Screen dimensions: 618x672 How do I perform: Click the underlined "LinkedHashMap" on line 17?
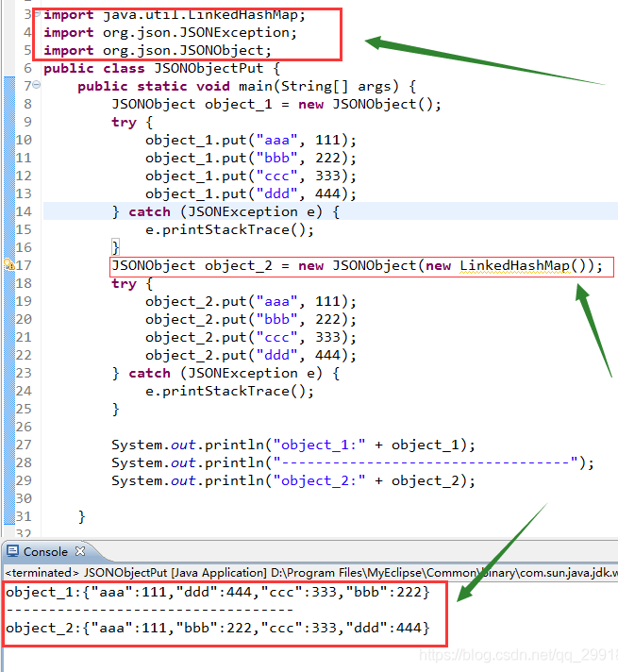click(x=515, y=266)
